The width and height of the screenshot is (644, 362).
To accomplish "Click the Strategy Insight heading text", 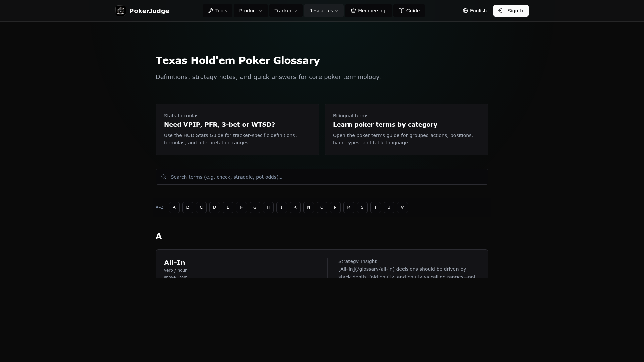I will (358, 261).
